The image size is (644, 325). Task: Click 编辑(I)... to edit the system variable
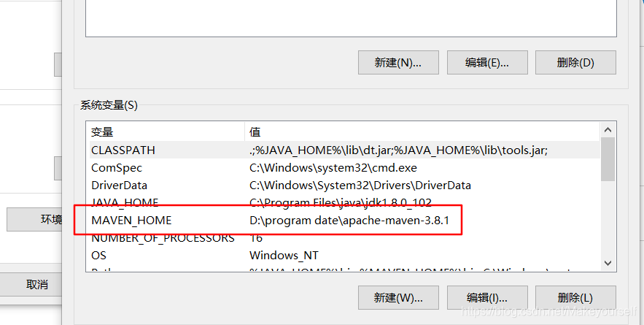(487, 297)
